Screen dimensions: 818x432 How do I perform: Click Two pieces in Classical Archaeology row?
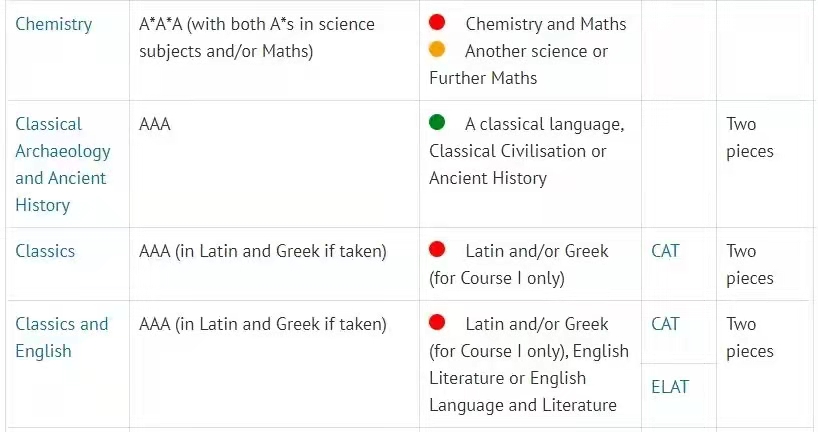click(x=750, y=138)
